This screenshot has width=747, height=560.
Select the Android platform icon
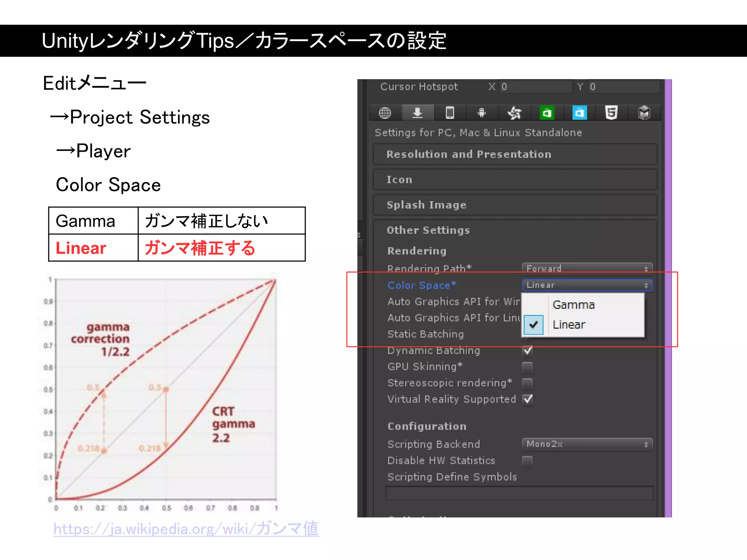[x=482, y=113]
